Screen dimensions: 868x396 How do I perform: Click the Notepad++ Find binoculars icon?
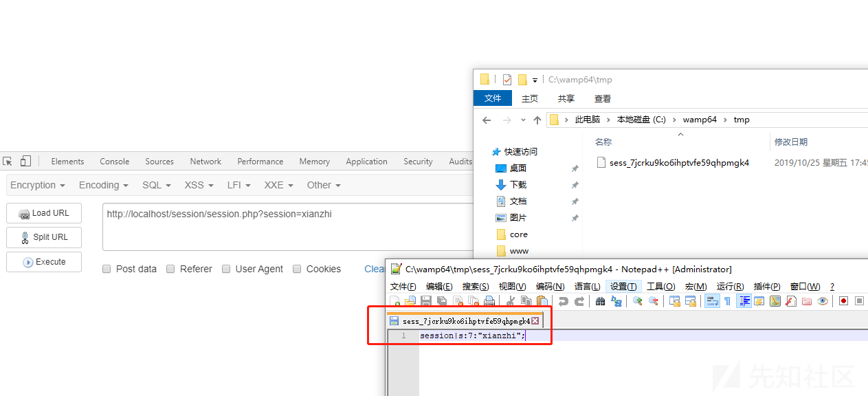pyautogui.click(x=600, y=301)
